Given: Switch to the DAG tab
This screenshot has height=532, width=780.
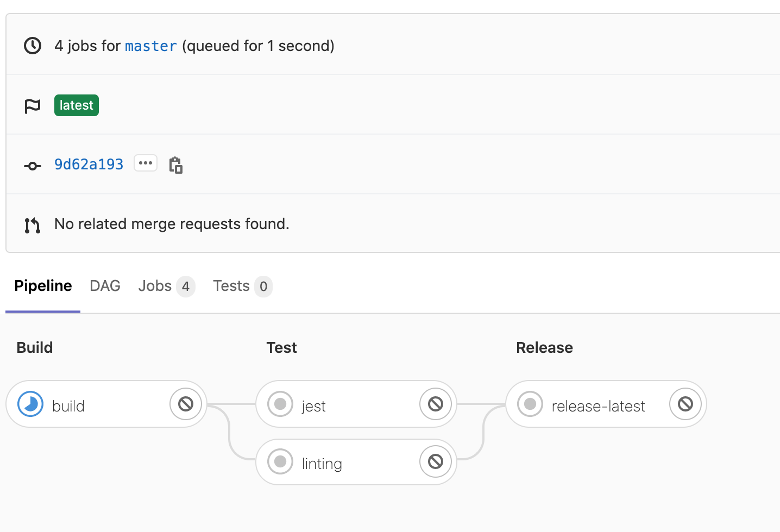Looking at the screenshot, I should coord(105,286).
